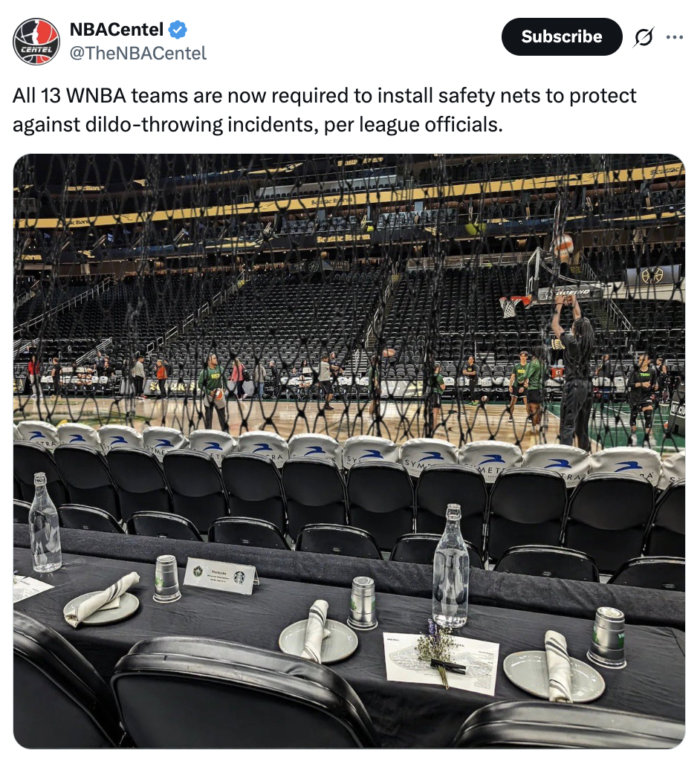The height and width of the screenshot is (761, 700).
Task: Click the glass water bottle near the lavender
Action: coord(451,566)
